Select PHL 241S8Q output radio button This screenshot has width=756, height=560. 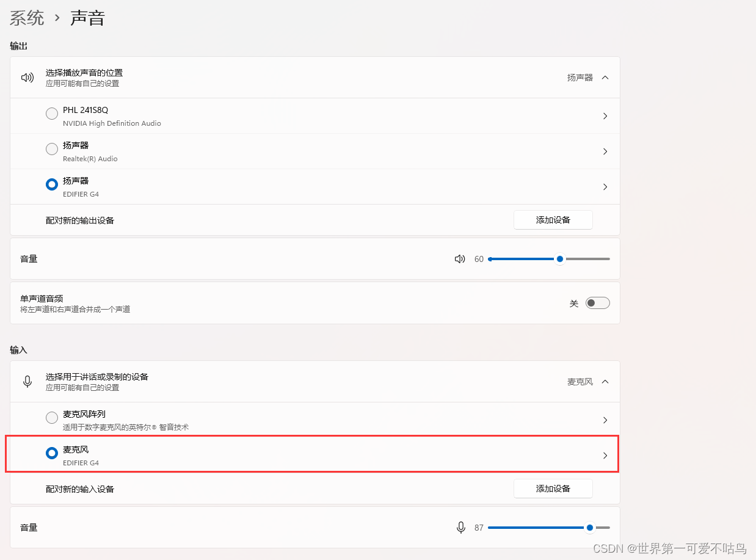pos(52,114)
